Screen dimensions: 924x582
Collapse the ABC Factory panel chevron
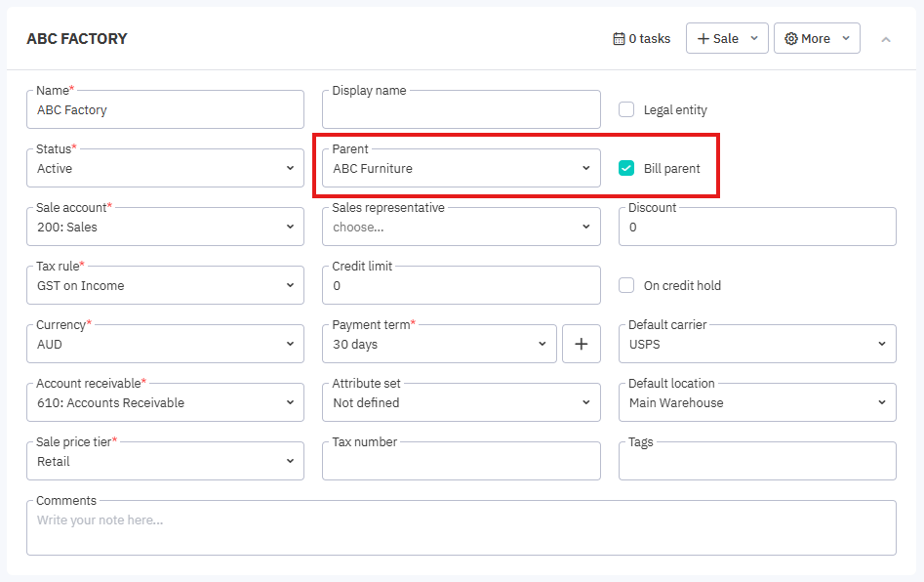pos(886,39)
